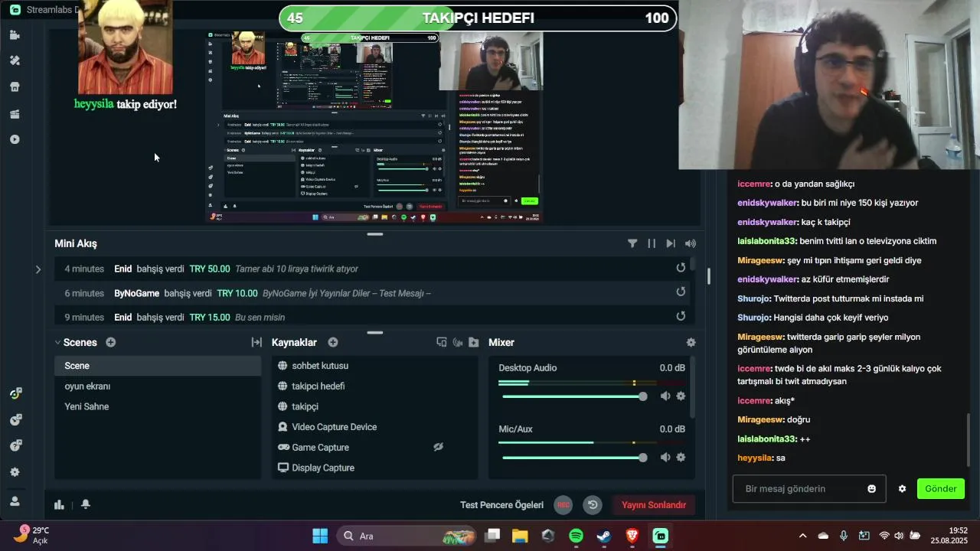Open performance stats bar-chart icon
The height and width of the screenshot is (551, 980).
pos(59,504)
